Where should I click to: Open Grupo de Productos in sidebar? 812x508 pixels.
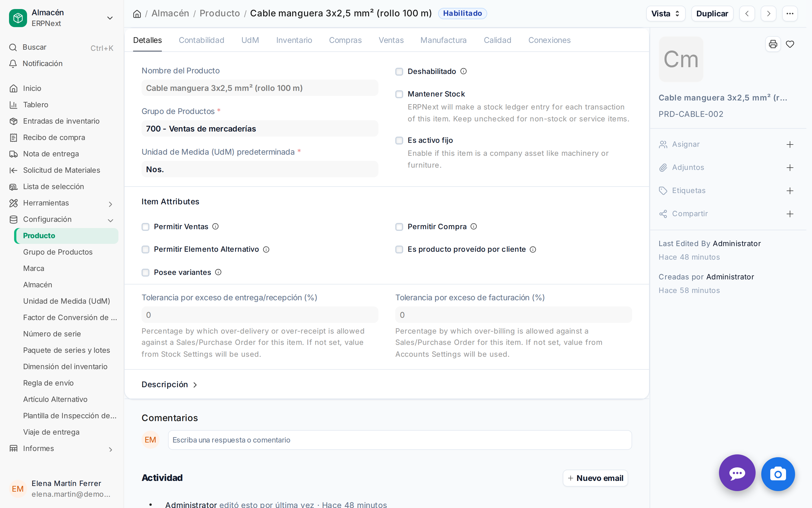coord(66,252)
